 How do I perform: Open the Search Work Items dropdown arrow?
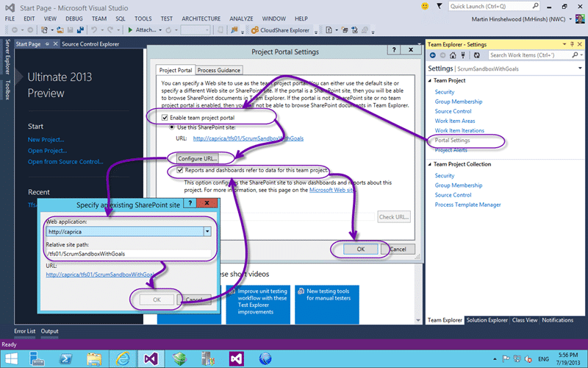pos(581,54)
